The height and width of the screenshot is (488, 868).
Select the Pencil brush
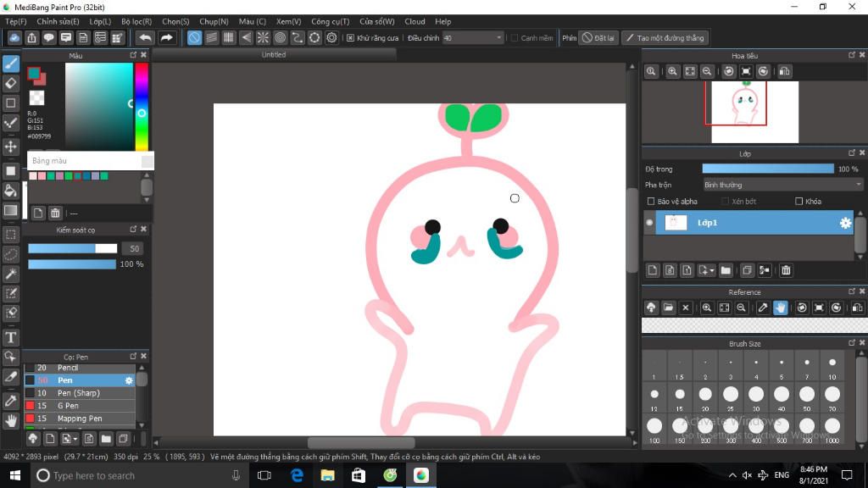[80, 368]
